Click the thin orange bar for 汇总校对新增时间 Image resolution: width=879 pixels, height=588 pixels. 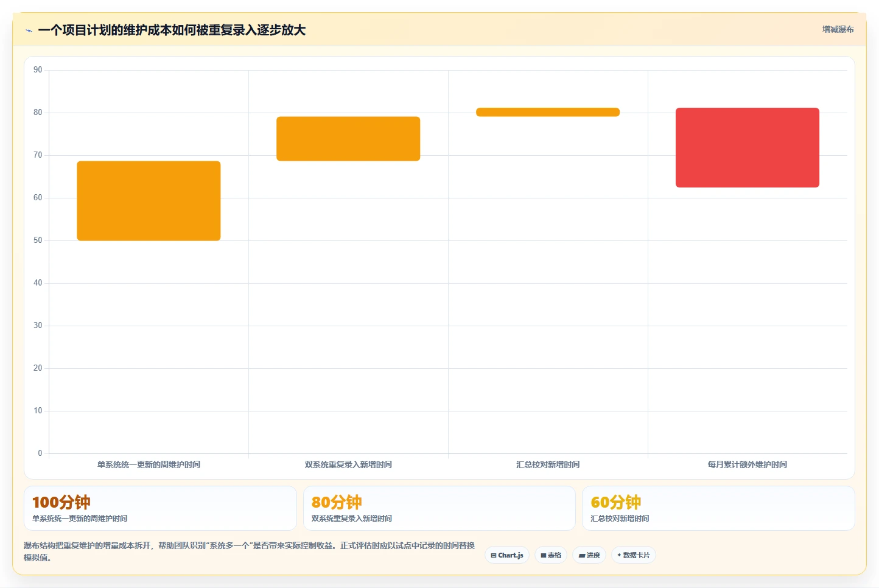pyautogui.click(x=548, y=112)
